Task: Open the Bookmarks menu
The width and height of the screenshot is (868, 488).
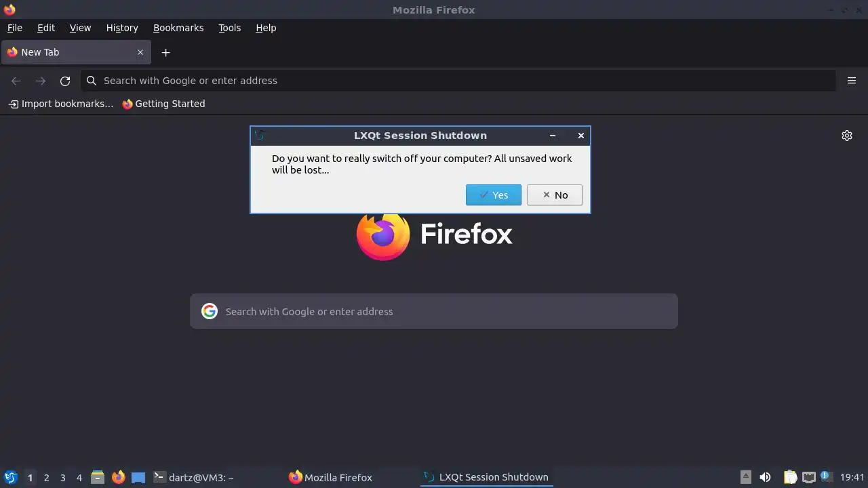Action: coord(178,28)
